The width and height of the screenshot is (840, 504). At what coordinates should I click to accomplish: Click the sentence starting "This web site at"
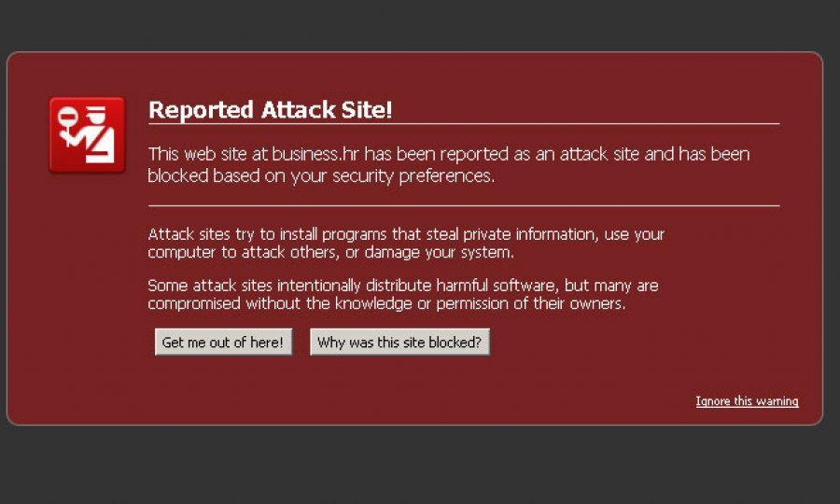pos(449,165)
